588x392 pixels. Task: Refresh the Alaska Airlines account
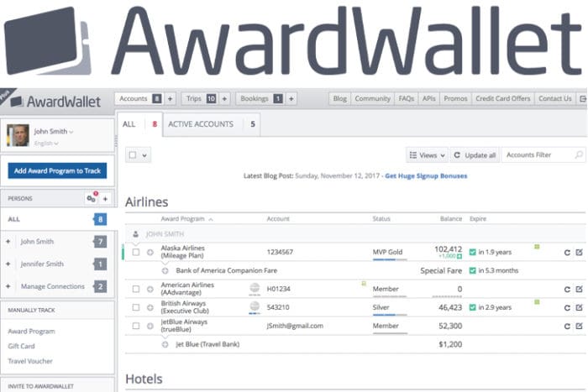point(567,252)
